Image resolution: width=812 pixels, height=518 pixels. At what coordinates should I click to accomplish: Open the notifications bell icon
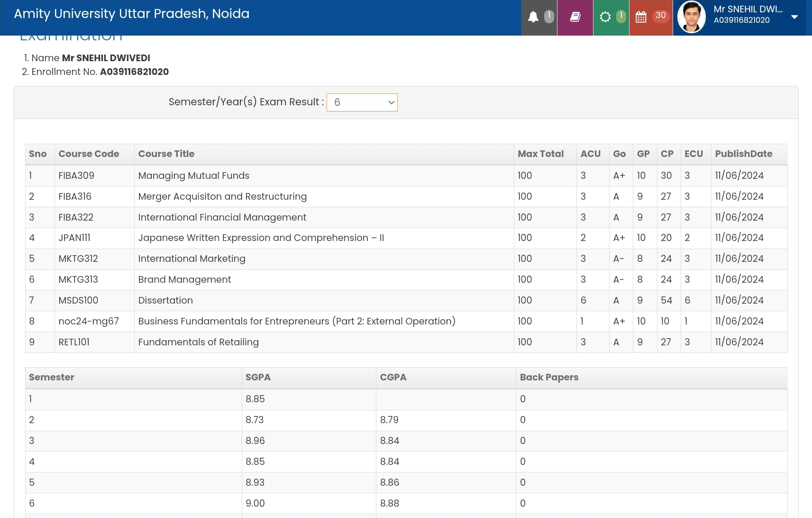coord(533,18)
